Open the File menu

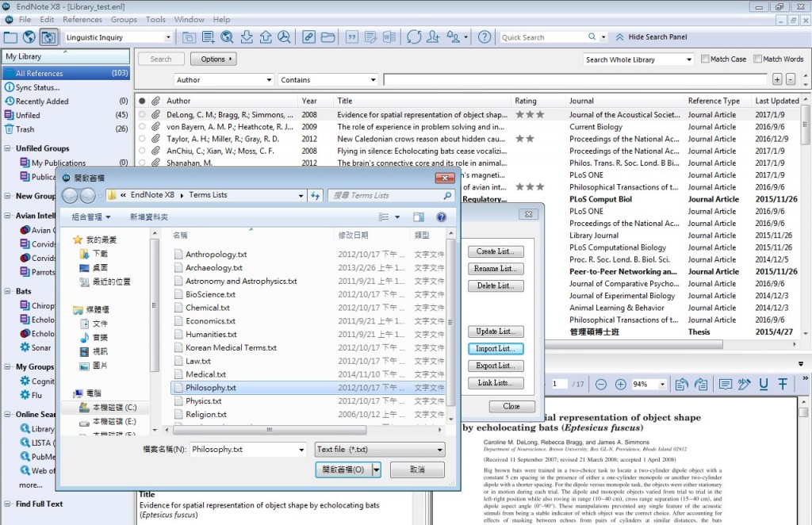tap(25, 20)
